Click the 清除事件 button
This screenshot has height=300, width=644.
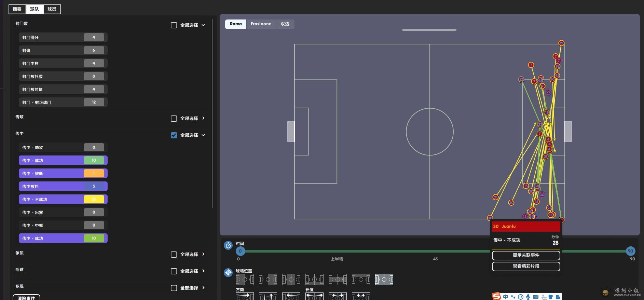tap(27, 298)
